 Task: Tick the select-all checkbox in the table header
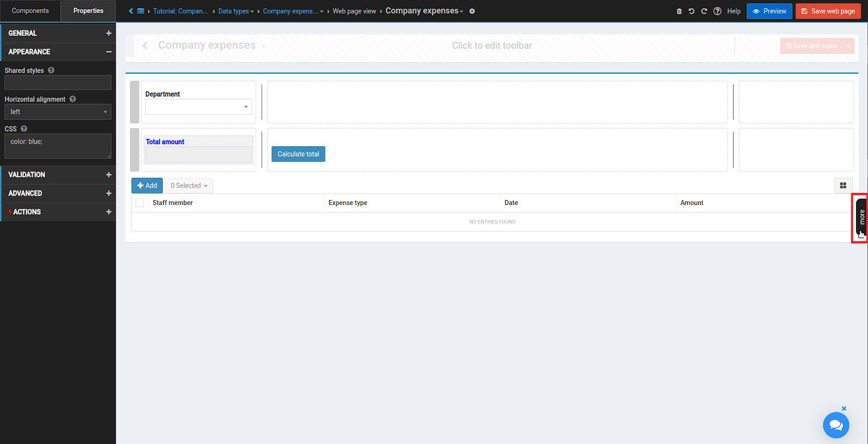click(140, 203)
